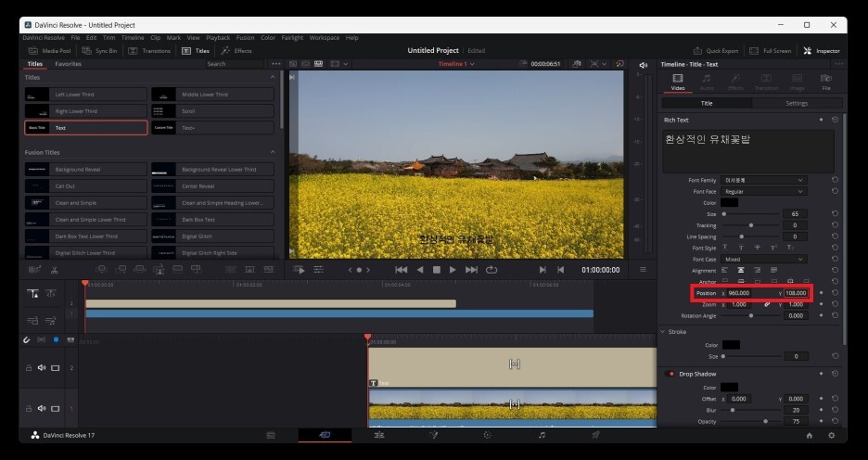Go to Home project manager icon

(810, 436)
